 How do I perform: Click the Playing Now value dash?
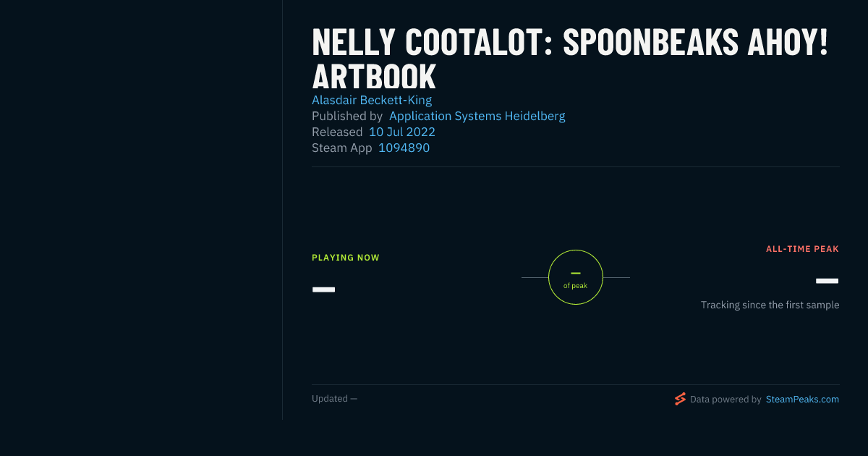click(323, 290)
